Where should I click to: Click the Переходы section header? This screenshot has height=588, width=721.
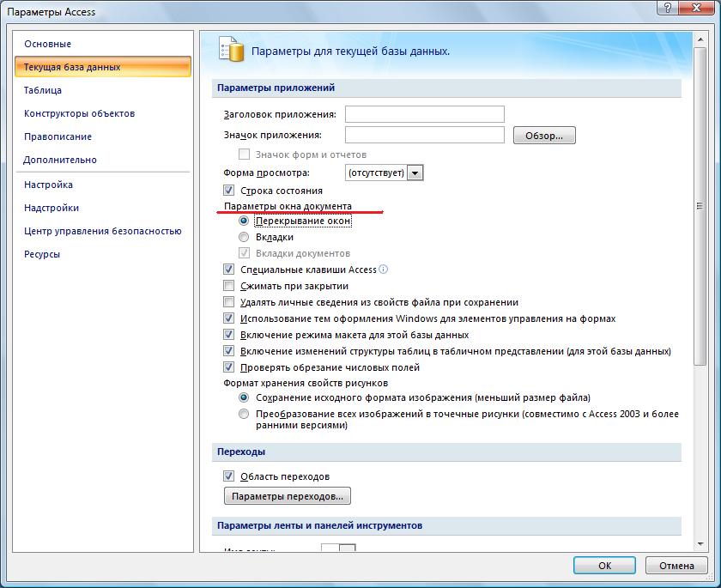[446, 452]
